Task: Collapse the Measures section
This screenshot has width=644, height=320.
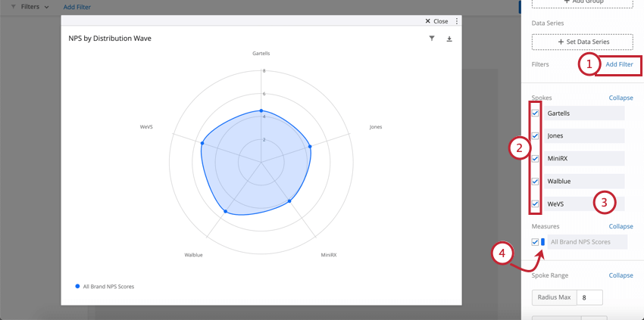Action: point(621,226)
